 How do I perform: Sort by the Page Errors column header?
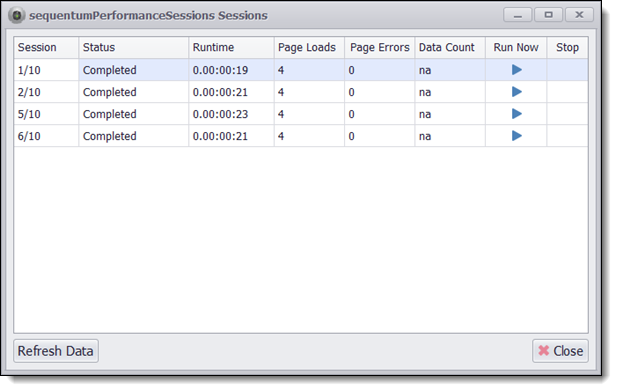[380, 48]
